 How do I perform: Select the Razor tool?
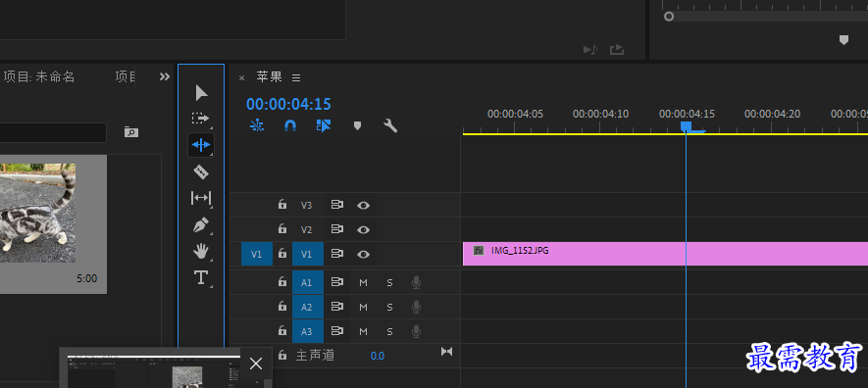201,171
